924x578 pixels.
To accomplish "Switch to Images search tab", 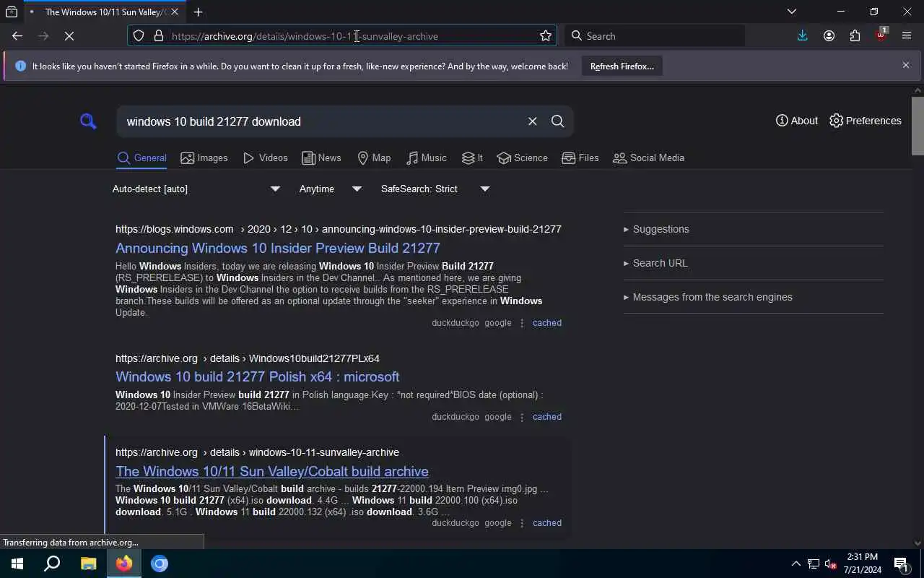I will 204,158.
